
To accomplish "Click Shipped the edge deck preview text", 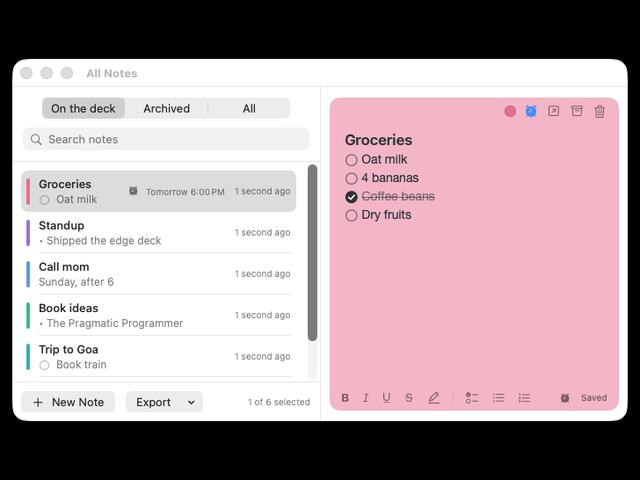I will click(x=104, y=241).
